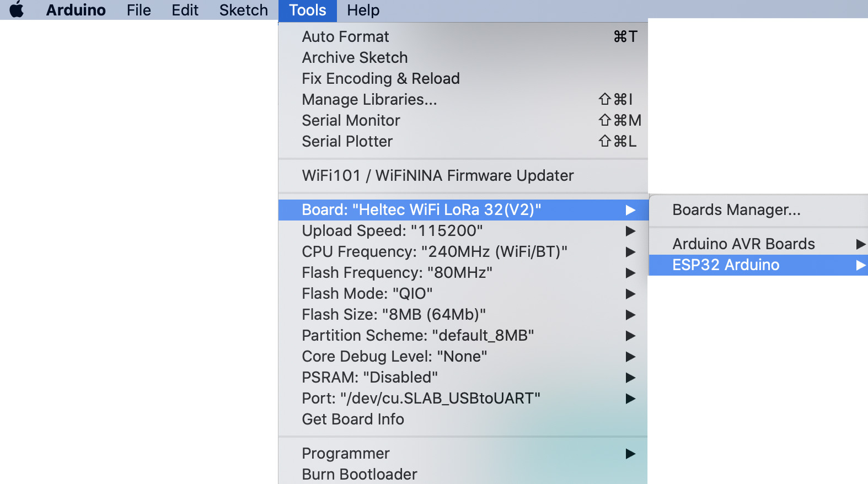This screenshot has height=484, width=868.
Task: Expand the Flash Mode submenu
Action: click(x=367, y=293)
